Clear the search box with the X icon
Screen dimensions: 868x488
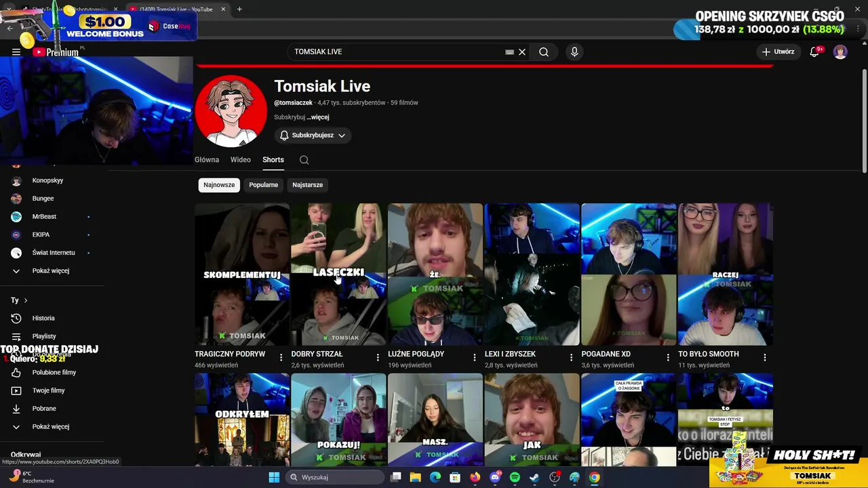pyautogui.click(x=522, y=52)
